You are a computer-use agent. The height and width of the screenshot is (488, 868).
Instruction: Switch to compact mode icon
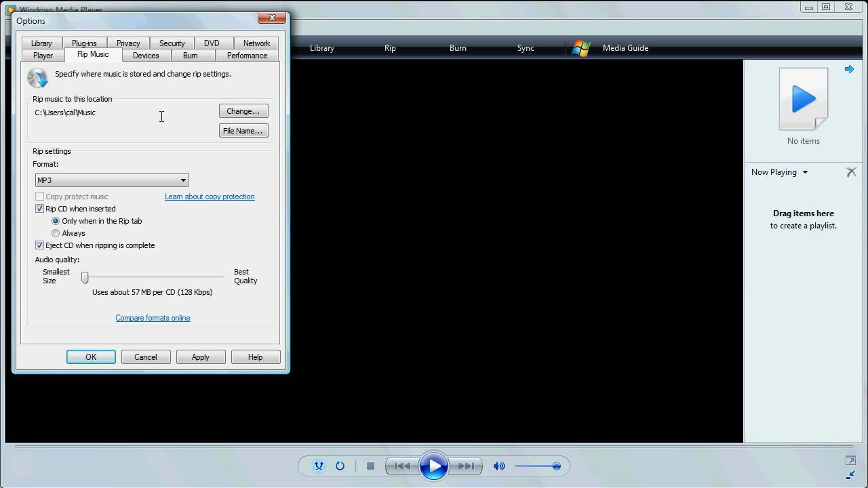tap(851, 474)
